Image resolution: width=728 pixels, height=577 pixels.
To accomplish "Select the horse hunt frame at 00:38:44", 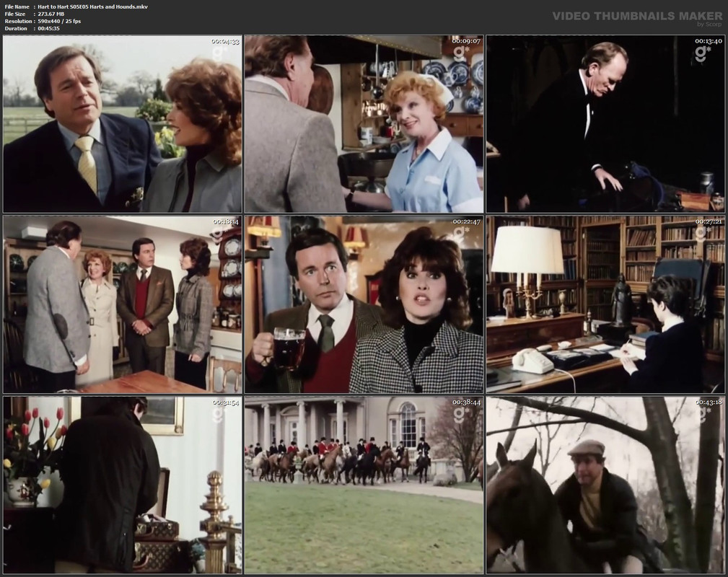I will 364,485.
